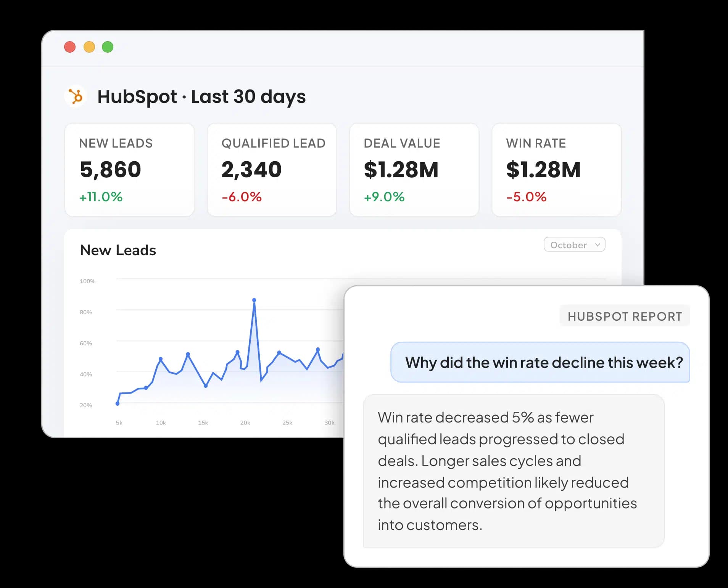Click the New Leads chart title
Screen dimensions: 728x588
pyautogui.click(x=118, y=250)
